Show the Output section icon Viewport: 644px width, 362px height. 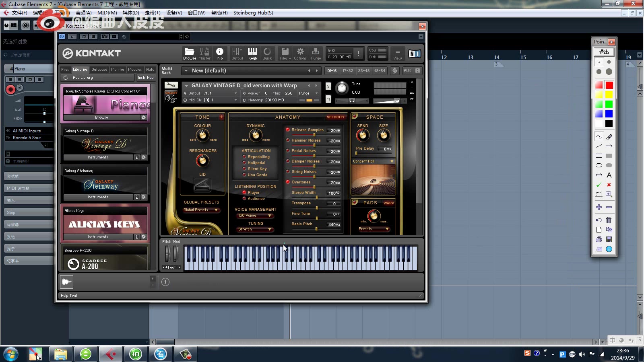point(237,53)
